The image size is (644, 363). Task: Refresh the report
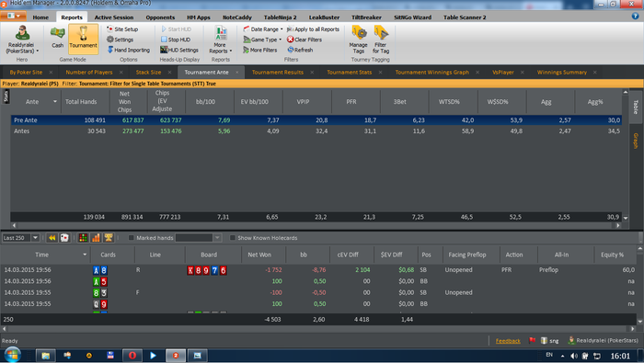[x=300, y=50]
